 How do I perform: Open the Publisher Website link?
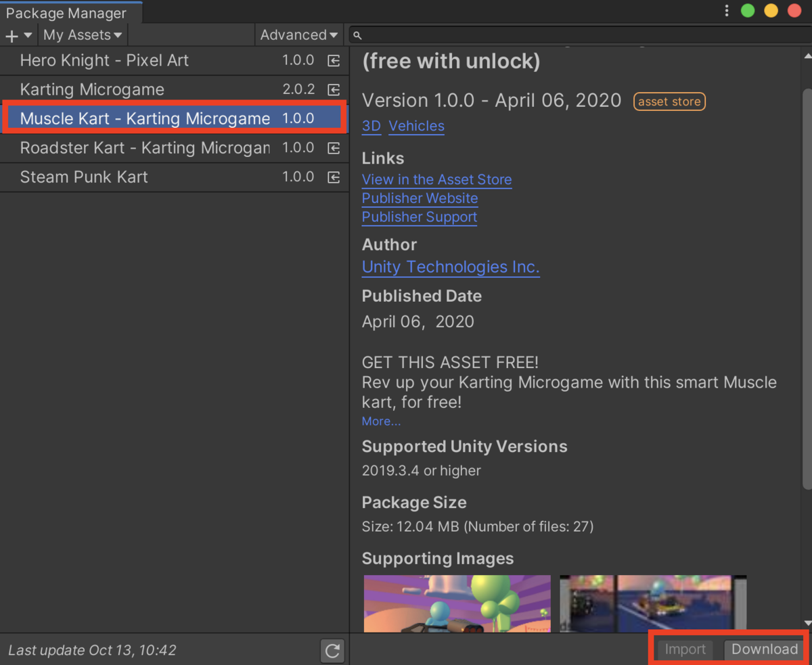420,198
